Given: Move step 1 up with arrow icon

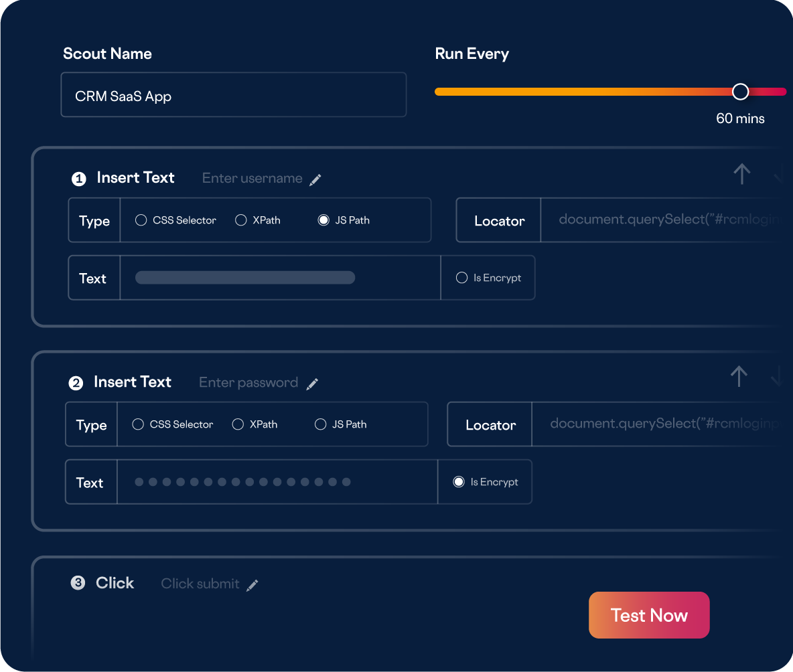Looking at the screenshot, I should pyautogui.click(x=741, y=174).
